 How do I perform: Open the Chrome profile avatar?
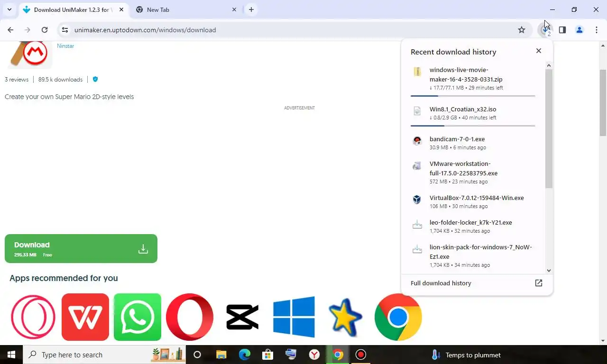coord(579,30)
